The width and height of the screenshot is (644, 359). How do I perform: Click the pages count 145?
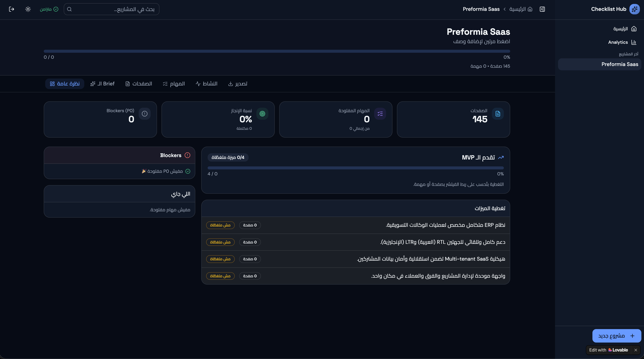(x=480, y=119)
